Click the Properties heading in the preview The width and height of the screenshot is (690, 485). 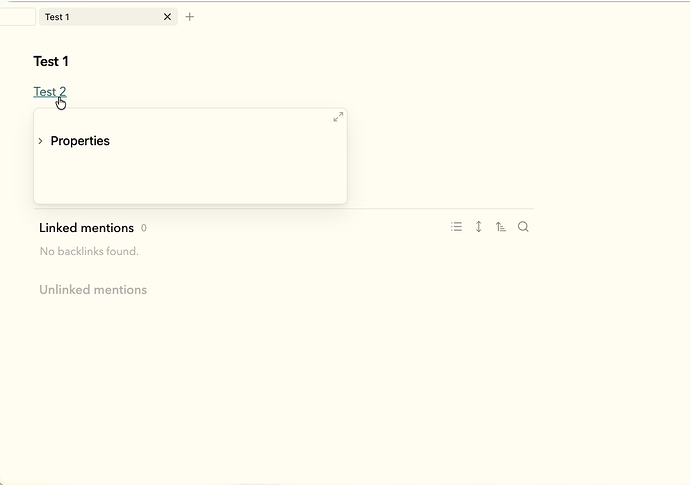click(x=80, y=141)
